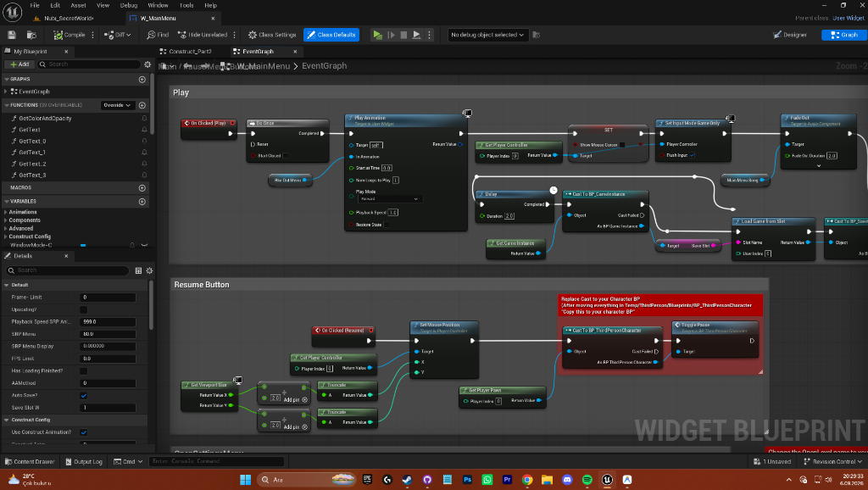
Task: Add a new macro with the Macros plus icon
Action: pos(142,187)
